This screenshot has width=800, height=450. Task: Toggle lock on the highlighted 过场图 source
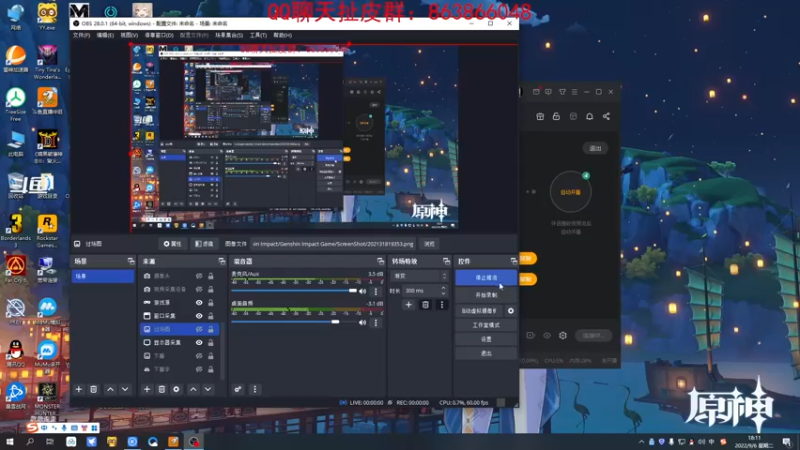click(211, 330)
